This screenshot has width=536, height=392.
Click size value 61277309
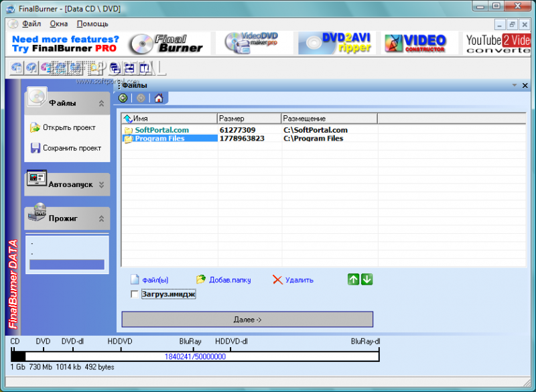tap(238, 130)
